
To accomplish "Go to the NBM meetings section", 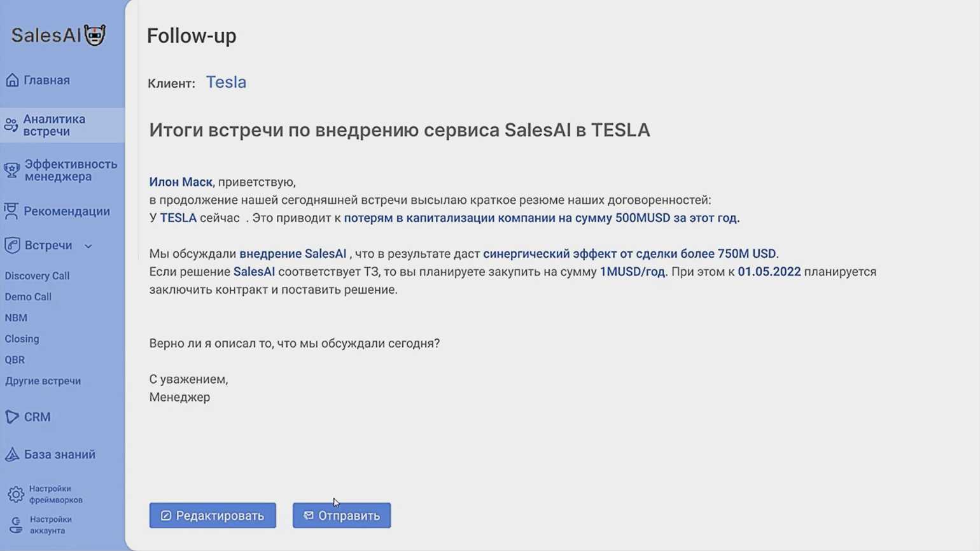I will 16,318.
